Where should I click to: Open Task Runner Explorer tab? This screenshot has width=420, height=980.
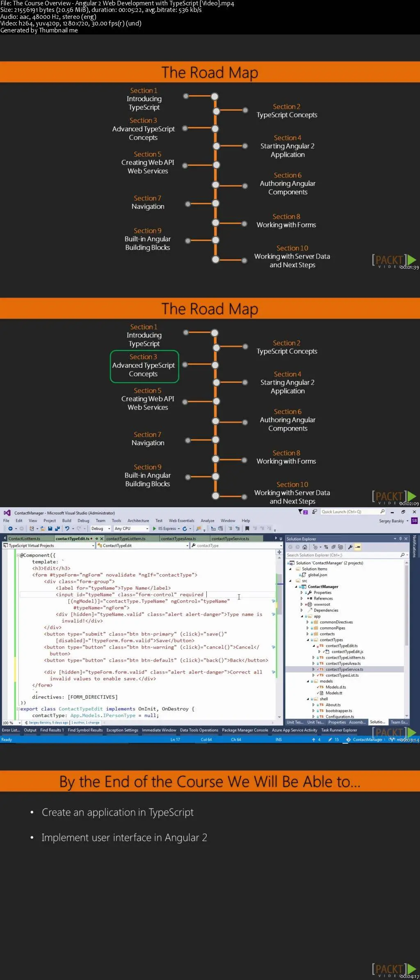tap(339, 730)
